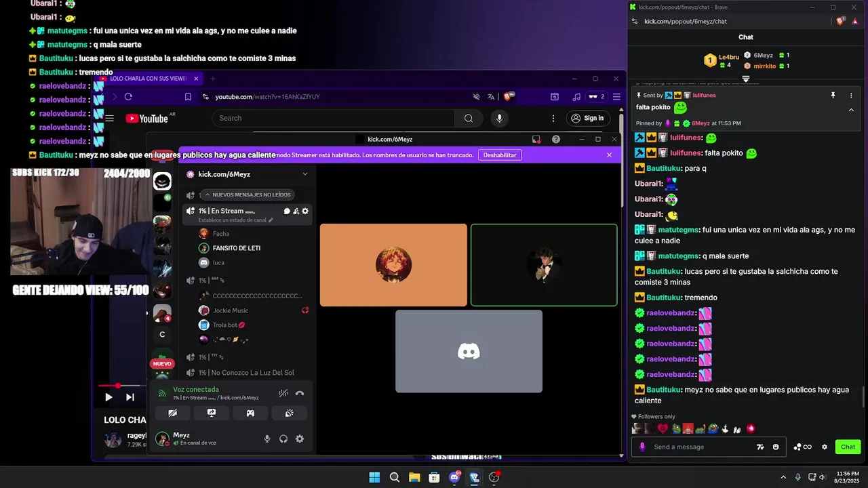Bookmark the YouTube page
This screenshot has height=488, width=868.
[188, 97]
